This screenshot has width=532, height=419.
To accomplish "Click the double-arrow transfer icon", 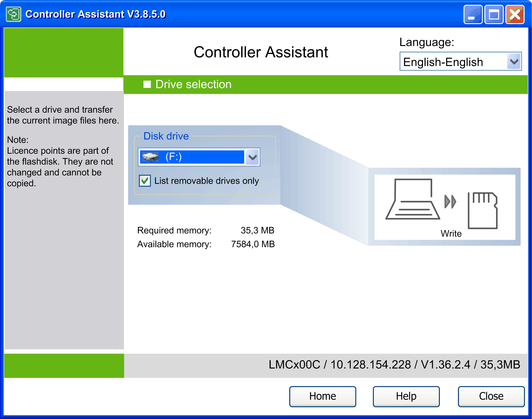I will [450, 202].
